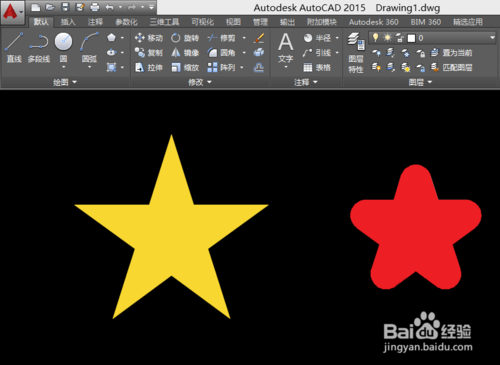The height and width of the screenshot is (365, 500).
Task: Open the 附加模块 ribbon tab
Action: [x=322, y=22]
